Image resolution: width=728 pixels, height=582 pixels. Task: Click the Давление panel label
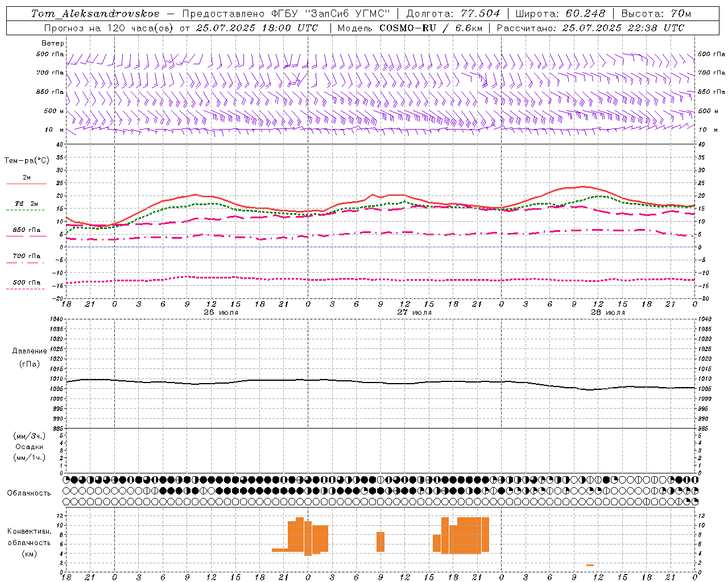tap(29, 351)
